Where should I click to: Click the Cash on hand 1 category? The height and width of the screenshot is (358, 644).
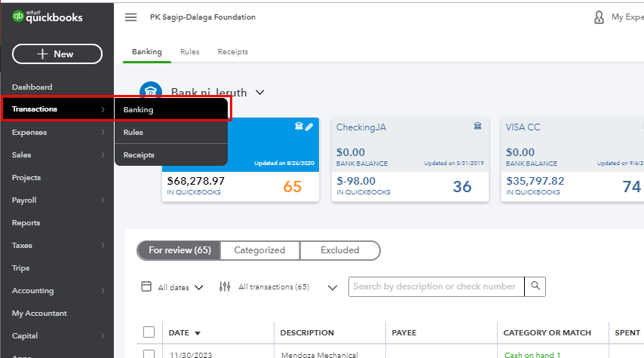(532, 354)
